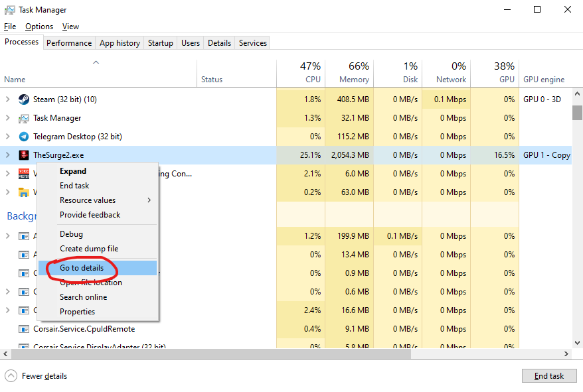
Task: Select End task from the context menu
Action: (x=74, y=186)
